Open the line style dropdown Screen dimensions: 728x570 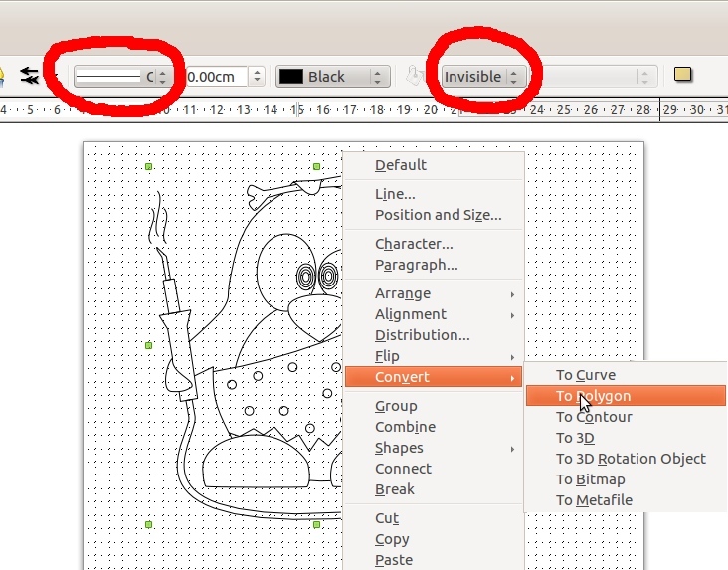tap(161, 77)
